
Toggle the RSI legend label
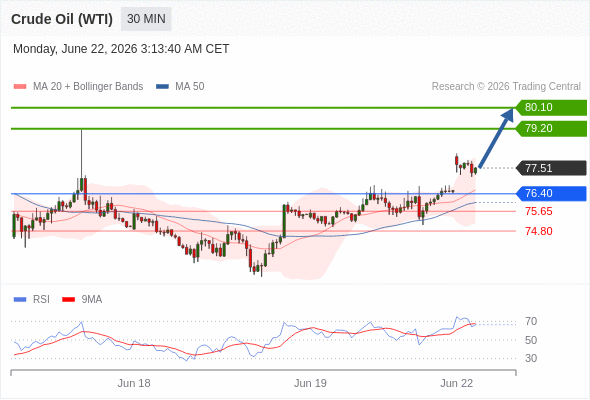pyautogui.click(x=41, y=300)
